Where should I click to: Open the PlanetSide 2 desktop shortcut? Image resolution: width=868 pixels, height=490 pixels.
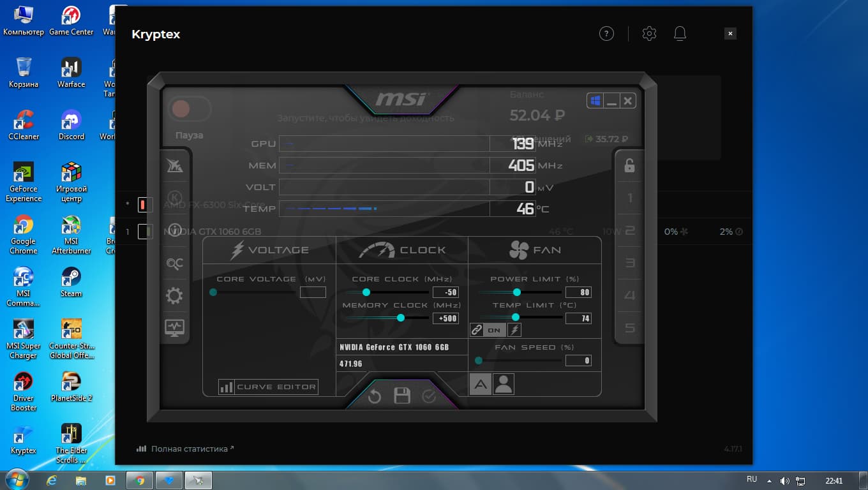[71, 387]
